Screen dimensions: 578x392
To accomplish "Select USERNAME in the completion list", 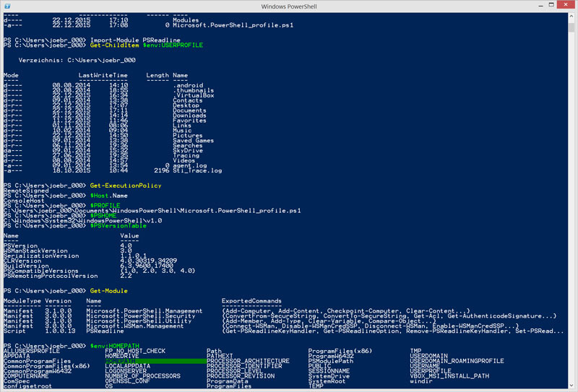I will pyautogui.click(x=425, y=366).
